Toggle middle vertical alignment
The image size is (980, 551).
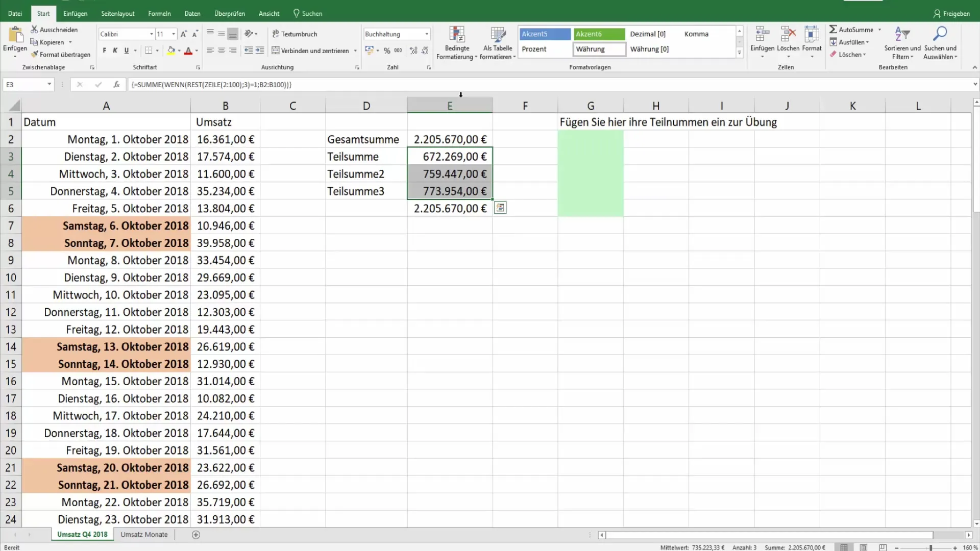(222, 34)
